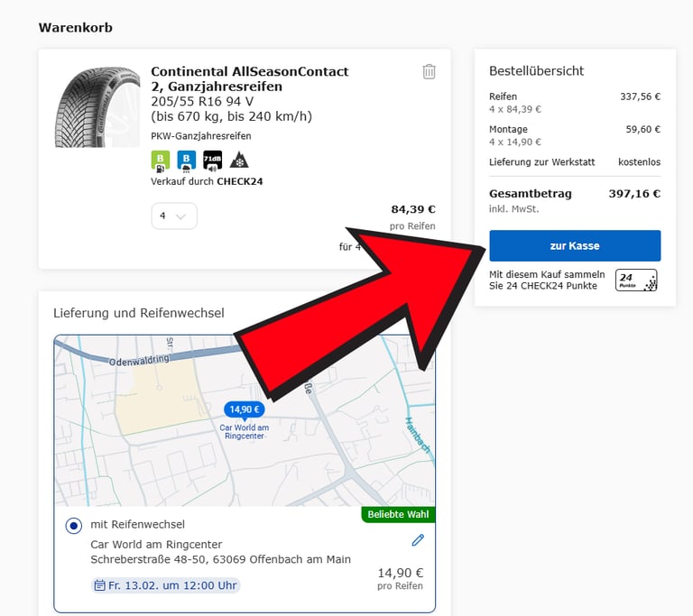Click 'Mit diesem Kauf sammeln Sie 24 CHECK24 Punkte'
This screenshot has height=616, width=693.
(x=547, y=280)
